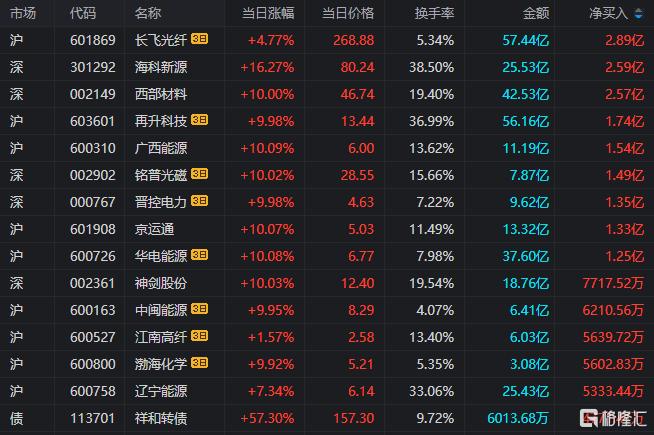Screen dimensions: 654x435
Task: Click the 3日 badge beside 华电能源
Action: click(199, 255)
